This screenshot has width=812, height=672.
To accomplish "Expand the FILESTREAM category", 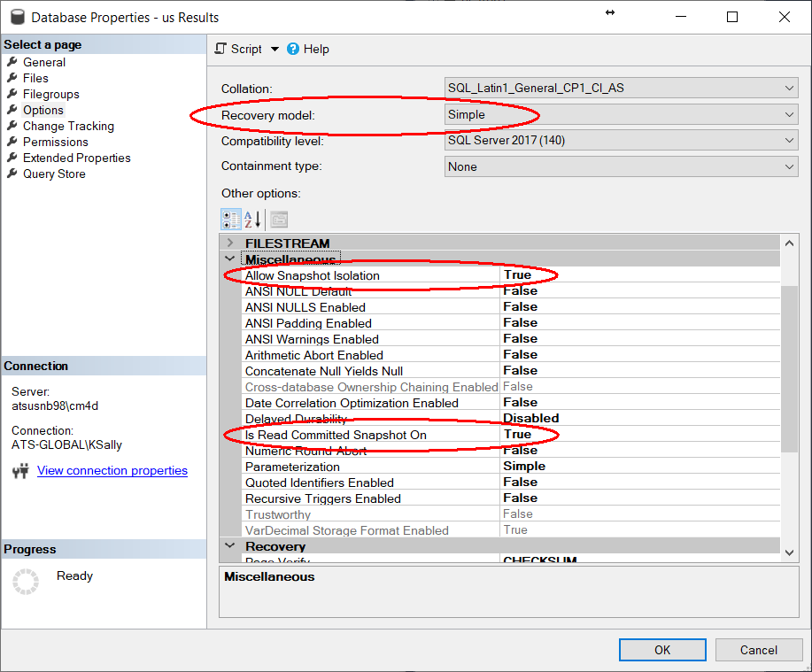I will tap(230, 243).
